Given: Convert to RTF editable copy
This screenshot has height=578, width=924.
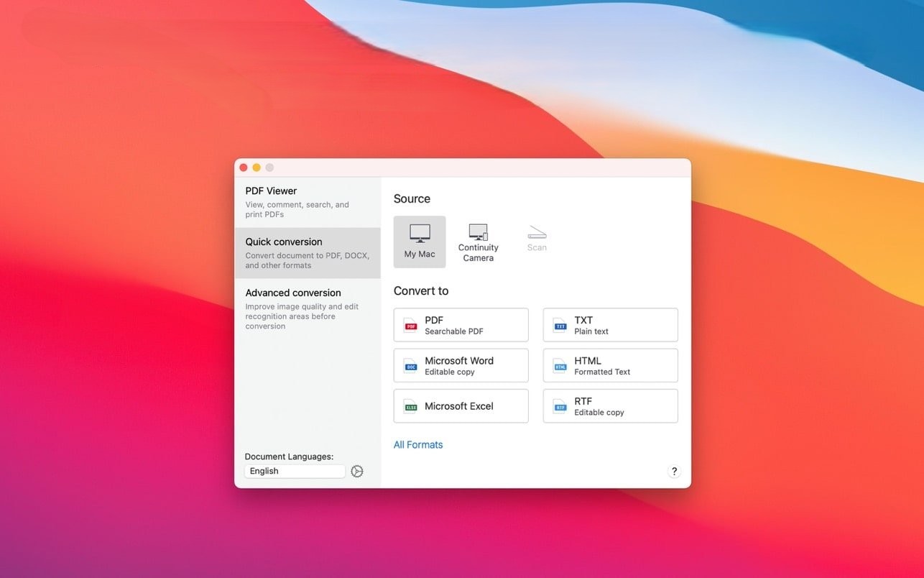Looking at the screenshot, I should tap(611, 406).
